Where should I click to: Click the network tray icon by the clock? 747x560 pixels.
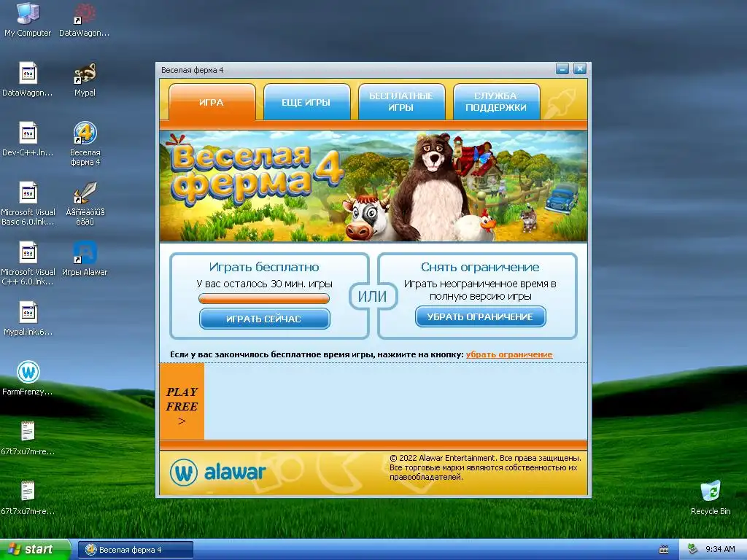(x=693, y=549)
